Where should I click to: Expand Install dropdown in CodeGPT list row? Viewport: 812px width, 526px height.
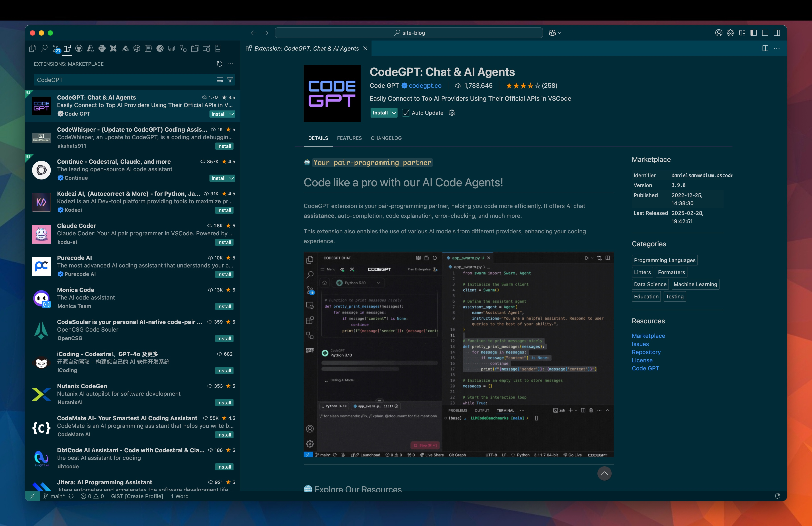pyautogui.click(x=232, y=114)
